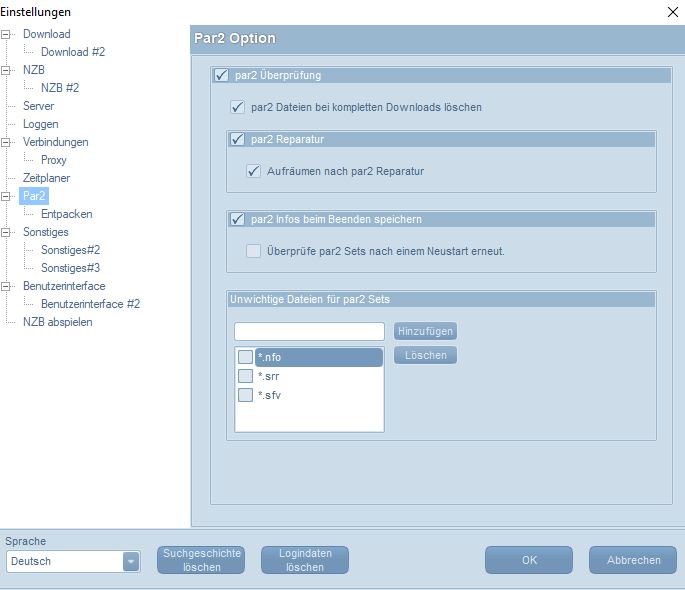Select the *.nfo entry text
The width and height of the screenshot is (685, 590).
[x=270, y=357]
